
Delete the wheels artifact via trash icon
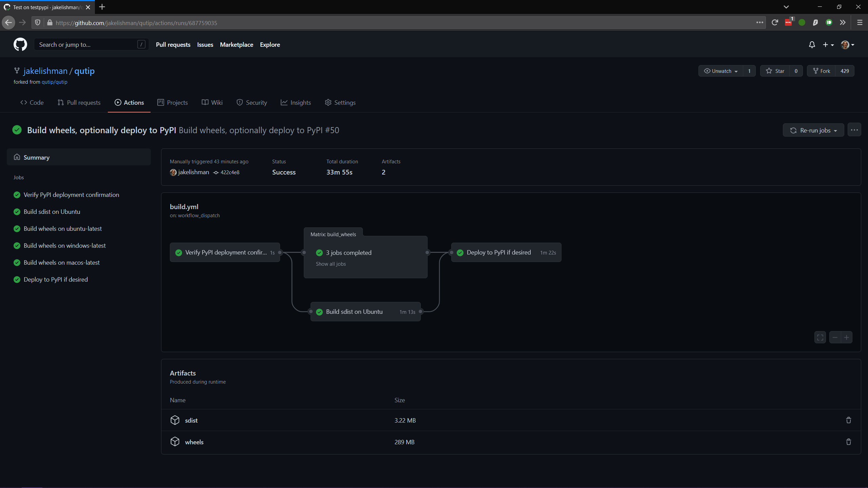pos(848,442)
